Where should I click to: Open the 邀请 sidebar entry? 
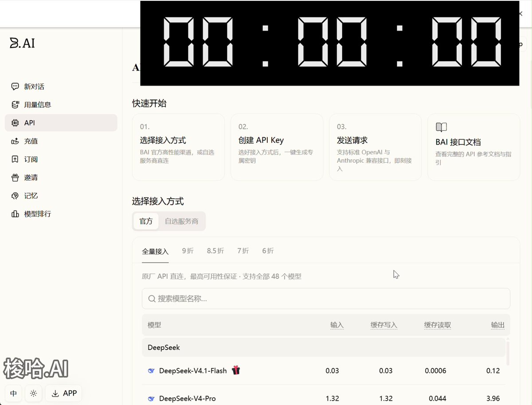tap(61, 177)
